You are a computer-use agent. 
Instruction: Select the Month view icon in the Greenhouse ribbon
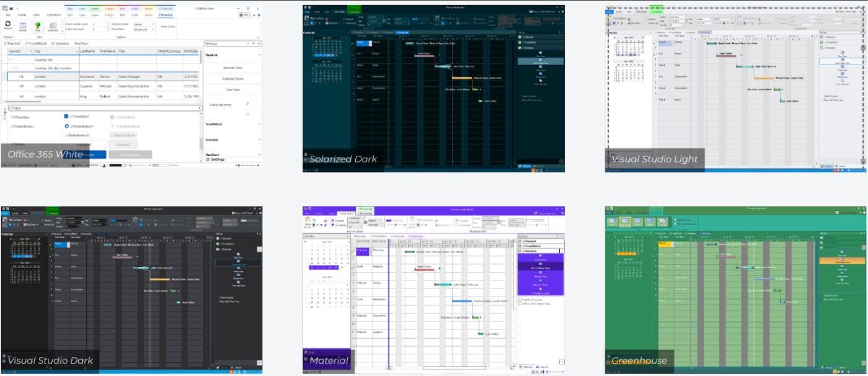point(649,221)
